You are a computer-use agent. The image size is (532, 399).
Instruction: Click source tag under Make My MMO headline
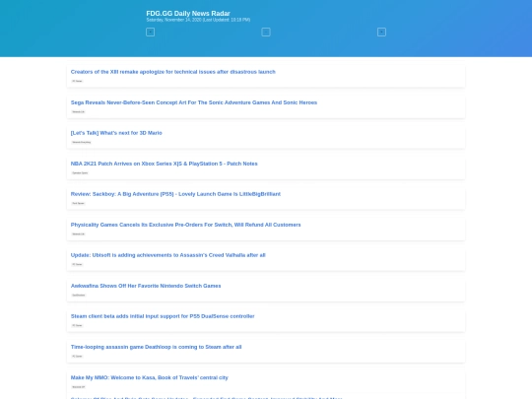(x=79, y=386)
